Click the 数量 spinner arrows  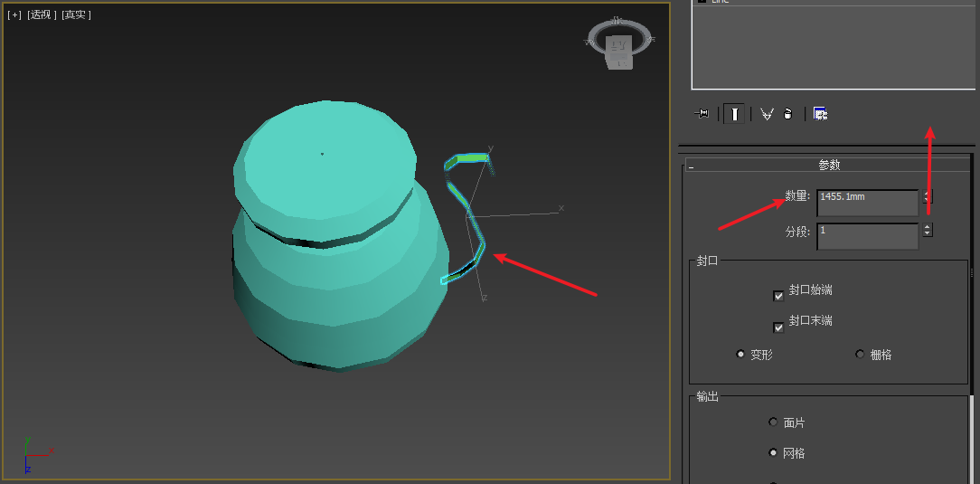pos(928,196)
